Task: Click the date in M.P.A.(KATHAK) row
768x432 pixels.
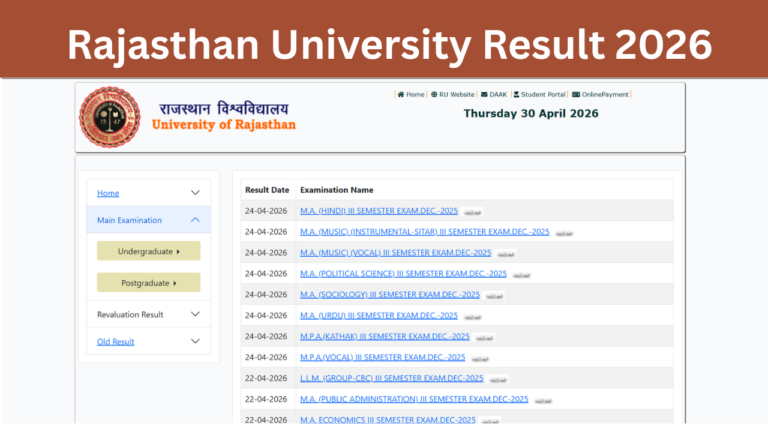Action: (x=266, y=336)
